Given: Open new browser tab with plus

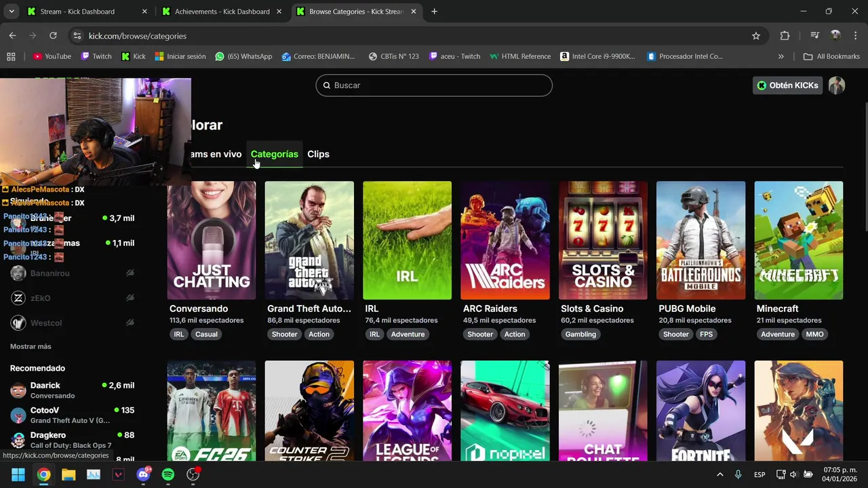Looking at the screenshot, I should (434, 12).
